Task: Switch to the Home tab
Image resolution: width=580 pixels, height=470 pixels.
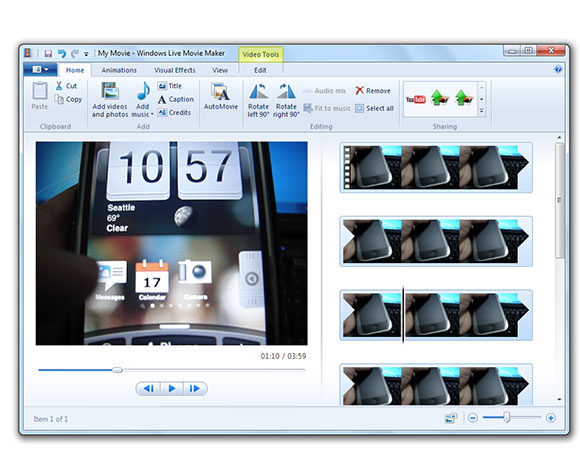Action: pos(75,70)
